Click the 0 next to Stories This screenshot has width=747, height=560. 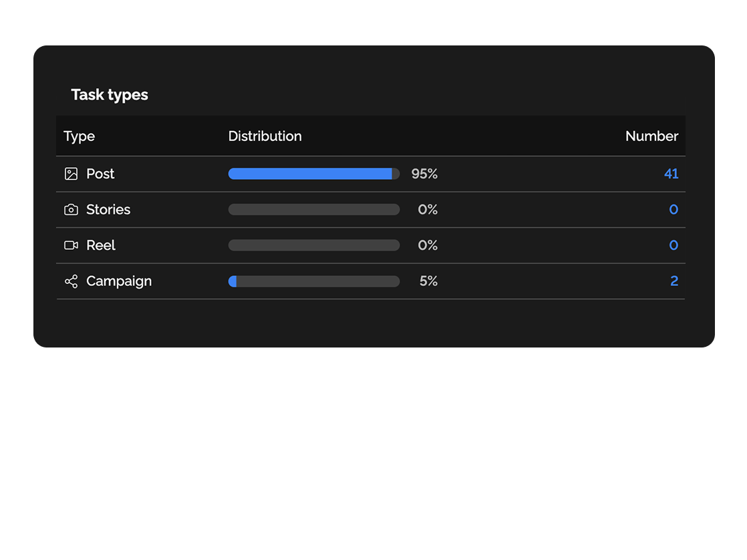point(674,209)
